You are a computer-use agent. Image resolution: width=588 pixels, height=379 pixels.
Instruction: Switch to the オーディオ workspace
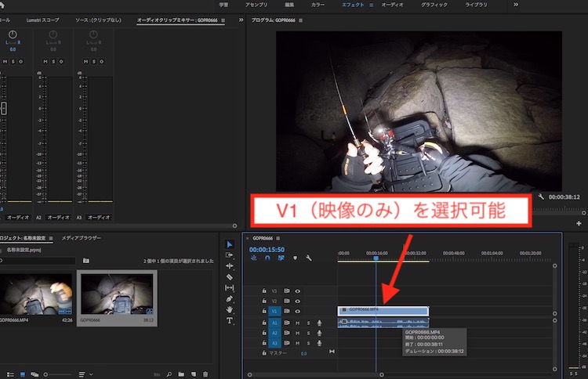coord(392,5)
